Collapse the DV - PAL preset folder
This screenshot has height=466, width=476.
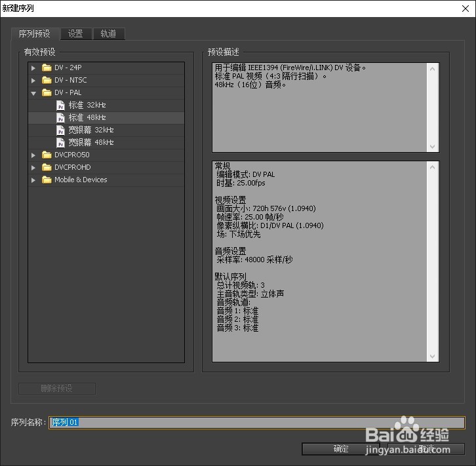[x=33, y=93]
